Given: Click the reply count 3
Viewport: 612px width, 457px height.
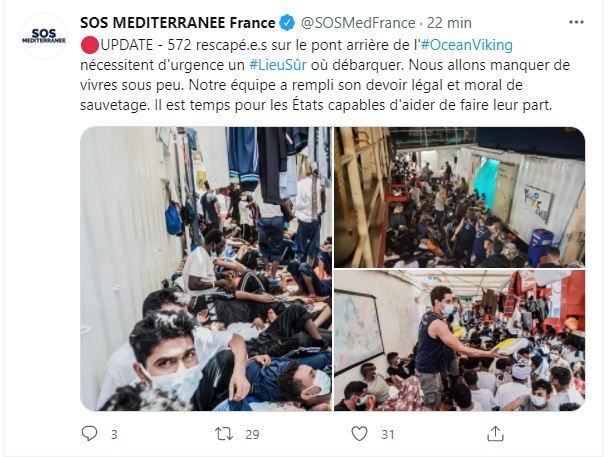Looking at the screenshot, I should (114, 434).
